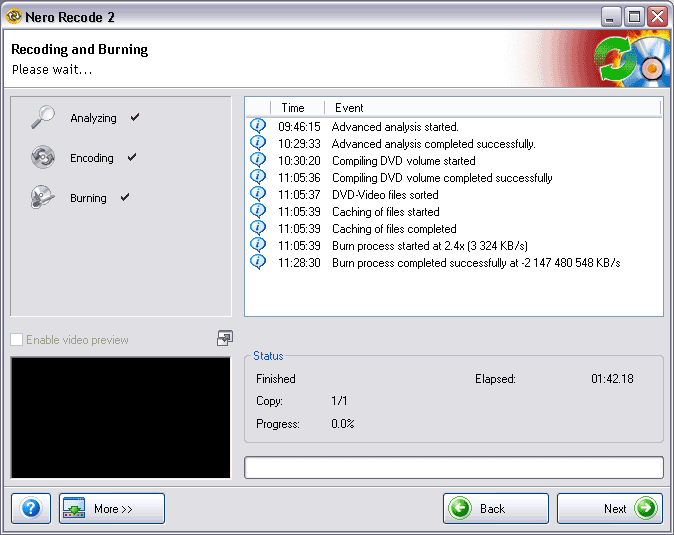Click the Nero Recode disc logo
Screen dimensions: 674x535
[x=631, y=59]
